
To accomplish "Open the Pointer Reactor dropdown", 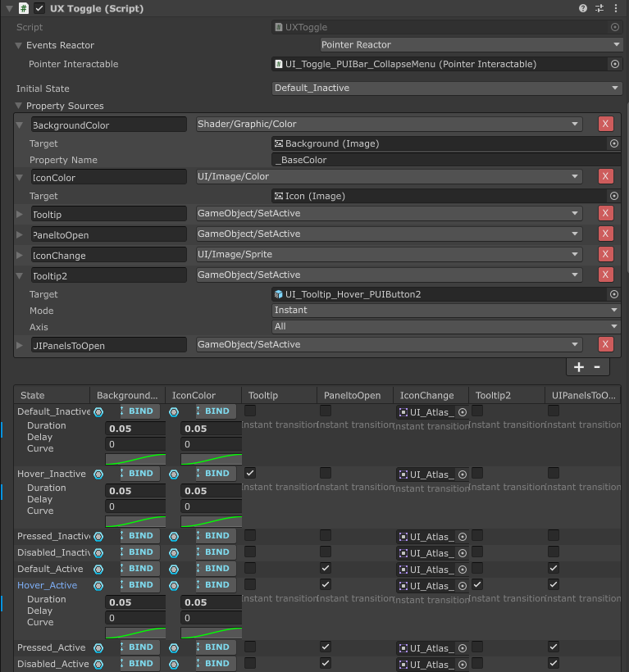I will tap(471, 44).
